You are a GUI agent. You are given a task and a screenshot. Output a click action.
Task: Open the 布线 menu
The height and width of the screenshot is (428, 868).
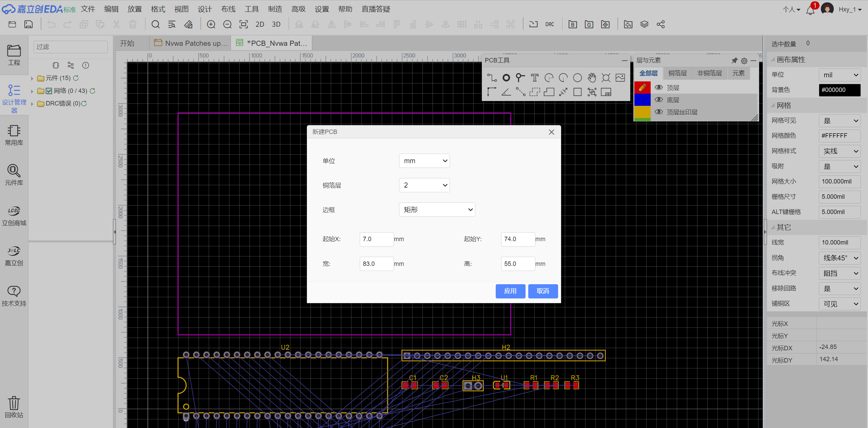click(x=228, y=9)
